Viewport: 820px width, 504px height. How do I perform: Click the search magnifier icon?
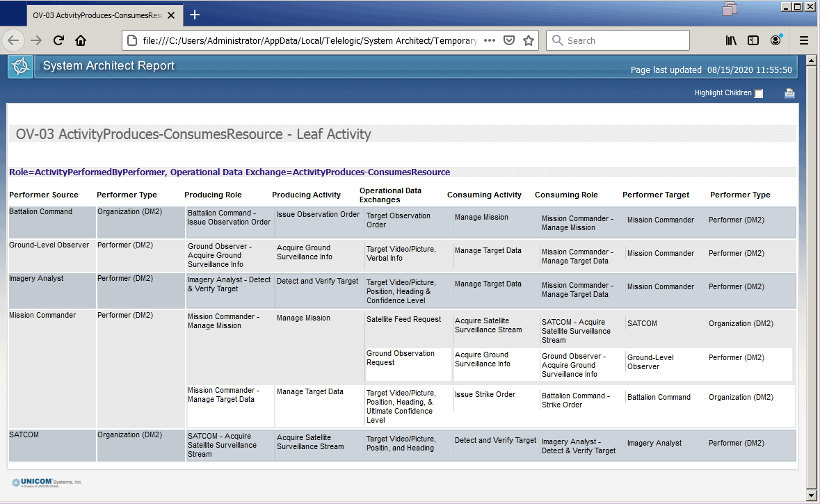point(558,40)
